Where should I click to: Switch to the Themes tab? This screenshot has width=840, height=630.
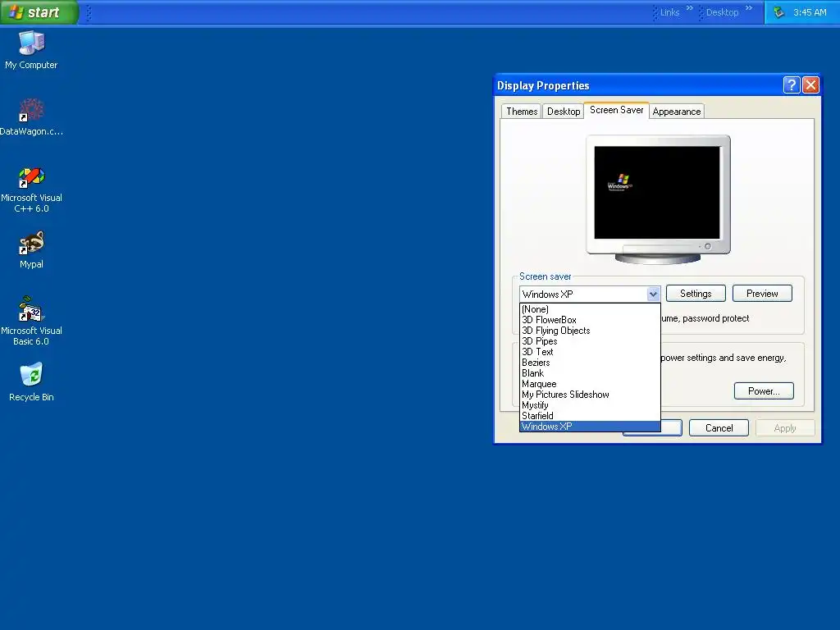pos(521,112)
